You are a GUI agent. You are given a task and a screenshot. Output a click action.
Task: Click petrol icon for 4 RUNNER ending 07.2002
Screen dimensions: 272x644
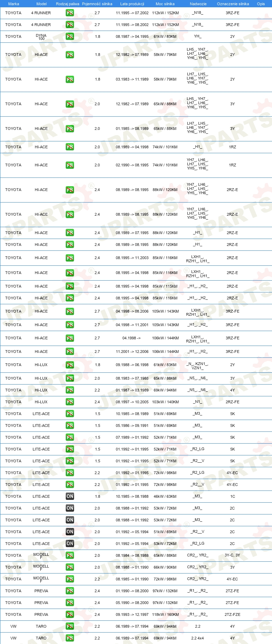coord(70,13)
